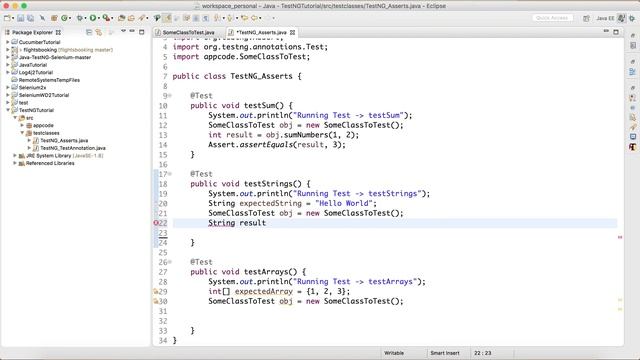Click the warning marker on line 29
This screenshot has width=640, height=360.
tap(156, 291)
